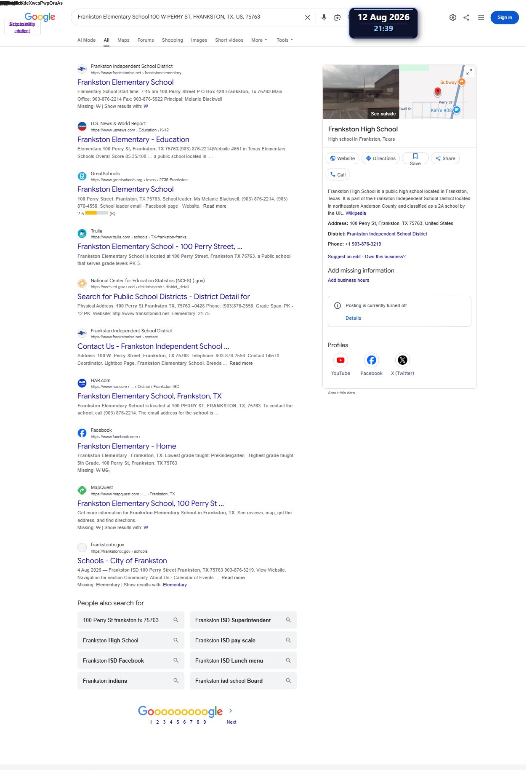Open Contact Us - Frankston Independent School result
Viewport: 532px width, 770px height.
153,346
